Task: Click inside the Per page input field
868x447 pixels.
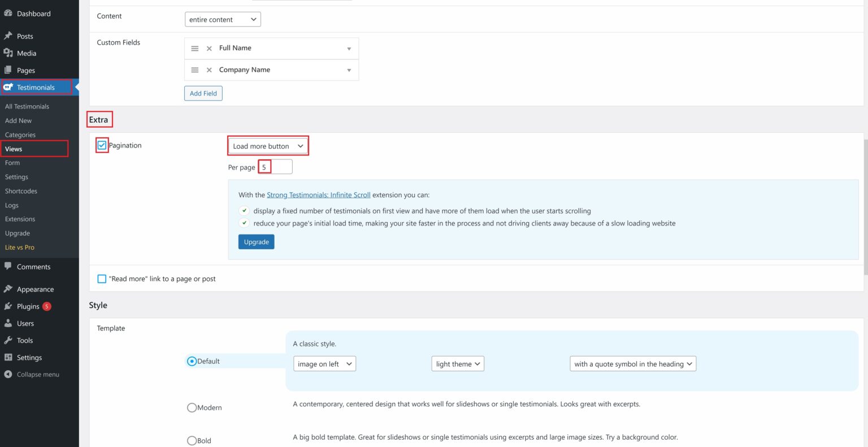Action: pos(275,166)
